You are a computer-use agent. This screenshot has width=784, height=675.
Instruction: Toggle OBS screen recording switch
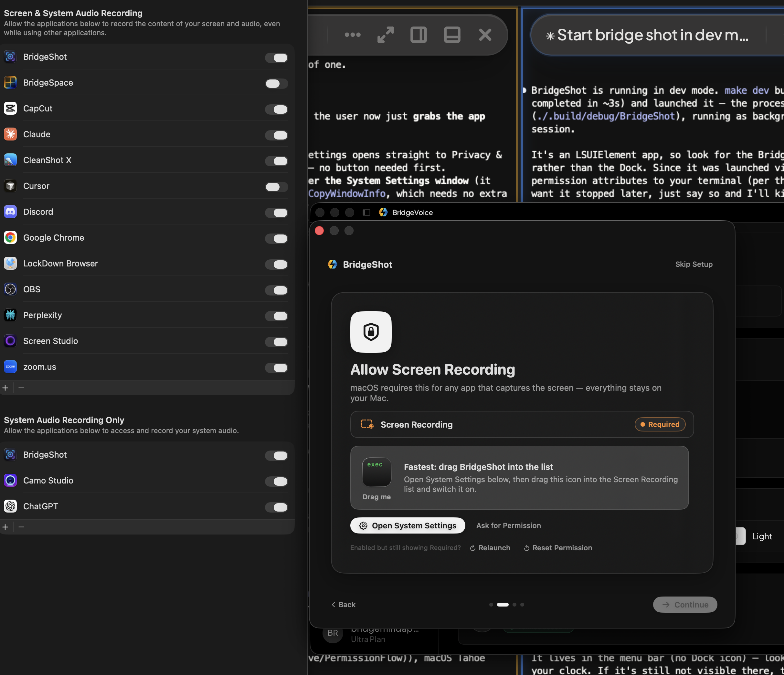tap(277, 290)
